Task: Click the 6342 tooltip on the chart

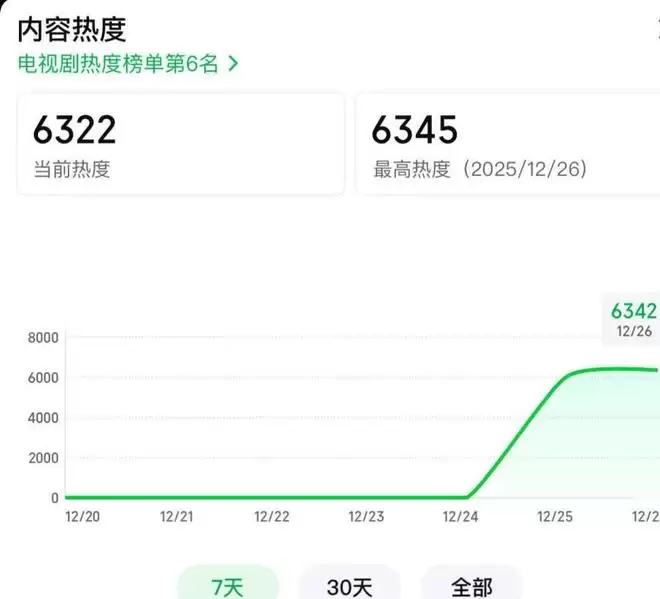Action: click(633, 319)
